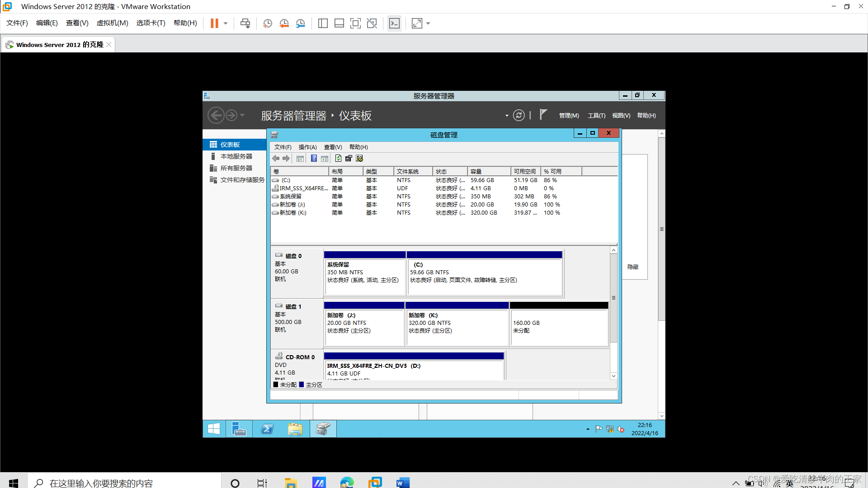Open the notifications flag in Server Manager
This screenshot has width=868, height=488.
pos(543,115)
